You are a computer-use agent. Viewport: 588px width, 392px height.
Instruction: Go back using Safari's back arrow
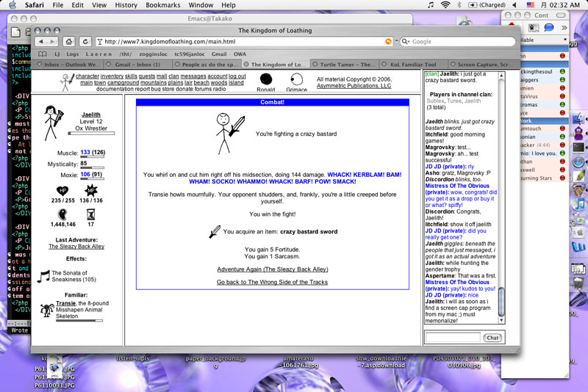(x=41, y=42)
